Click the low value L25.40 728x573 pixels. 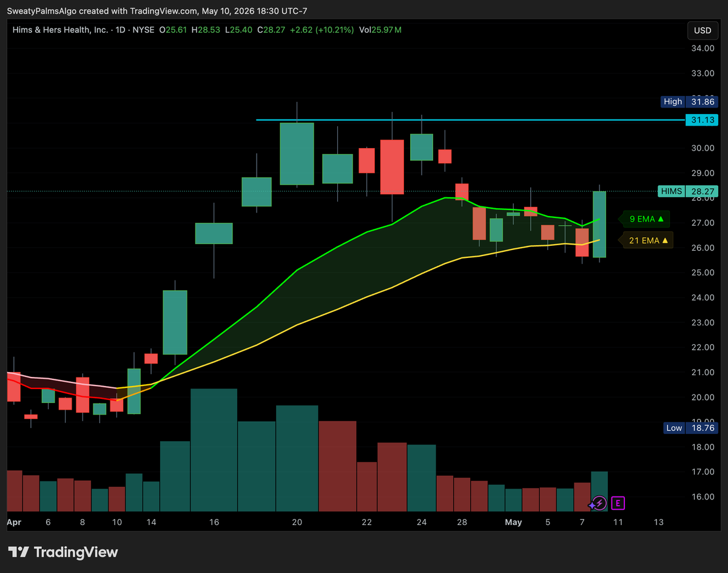[238, 30]
